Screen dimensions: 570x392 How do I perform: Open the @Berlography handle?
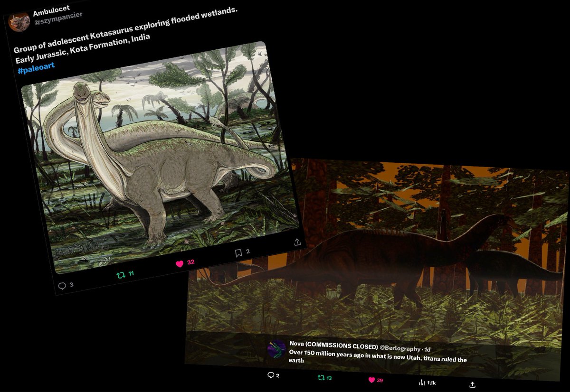pos(401,348)
